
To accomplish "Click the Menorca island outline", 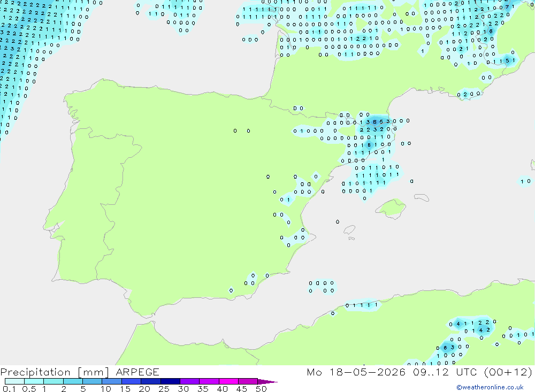I will (422, 197).
